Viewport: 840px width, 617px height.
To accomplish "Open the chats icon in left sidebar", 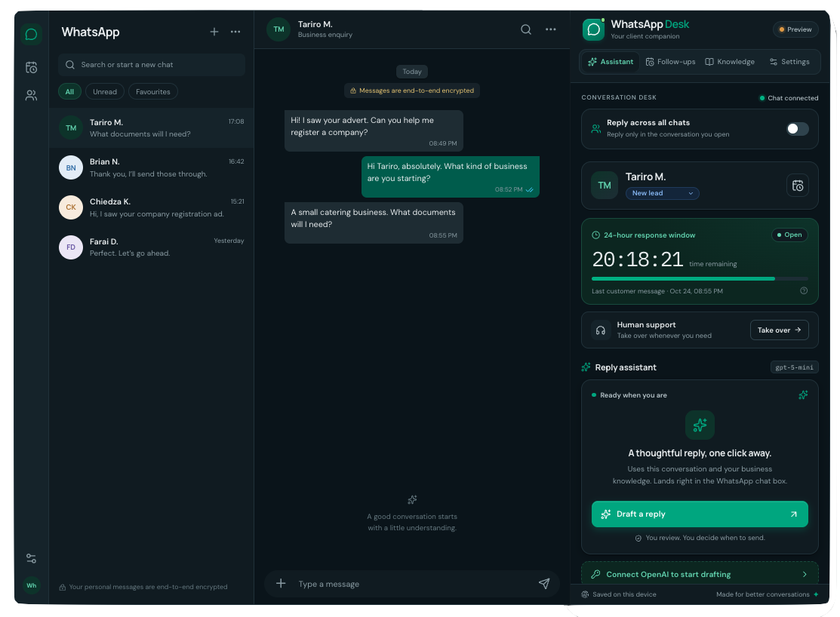I will [x=31, y=34].
